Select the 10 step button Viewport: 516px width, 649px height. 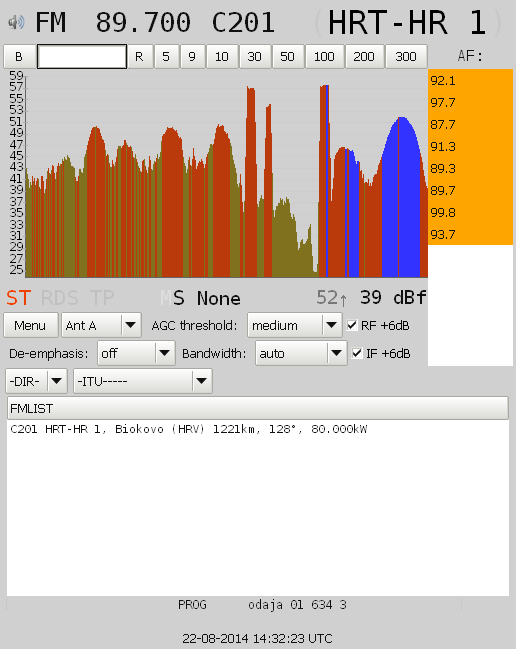[x=222, y=56]
